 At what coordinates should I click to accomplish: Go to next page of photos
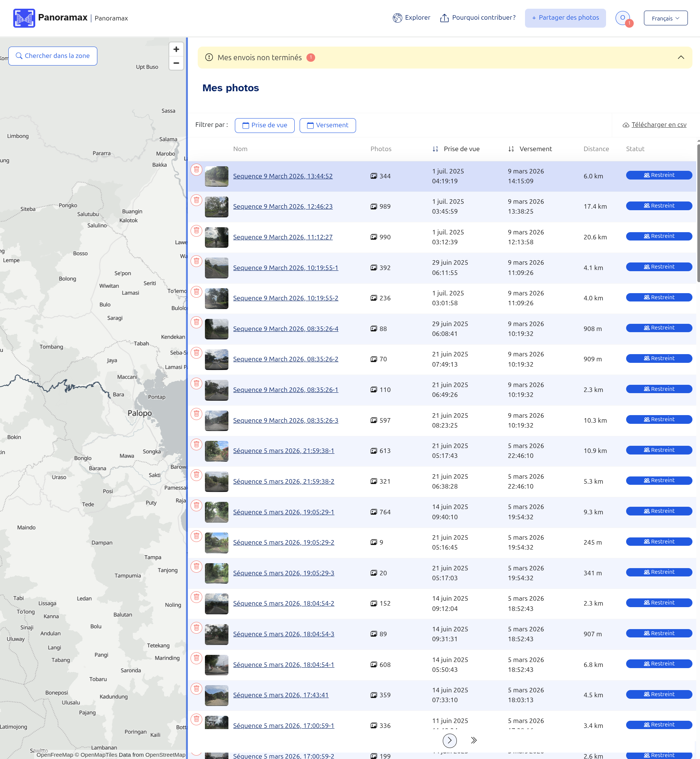point(450,740)
